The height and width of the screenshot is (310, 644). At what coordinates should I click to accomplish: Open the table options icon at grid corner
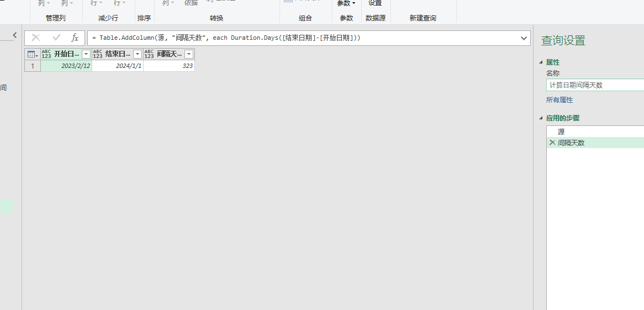click(33, 54)
